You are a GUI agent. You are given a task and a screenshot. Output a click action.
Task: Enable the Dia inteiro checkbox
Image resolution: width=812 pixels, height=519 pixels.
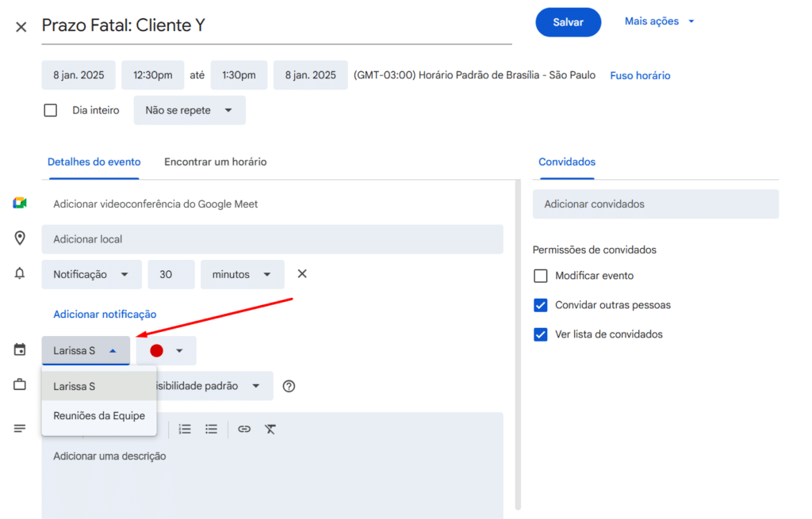coord(51,110)
